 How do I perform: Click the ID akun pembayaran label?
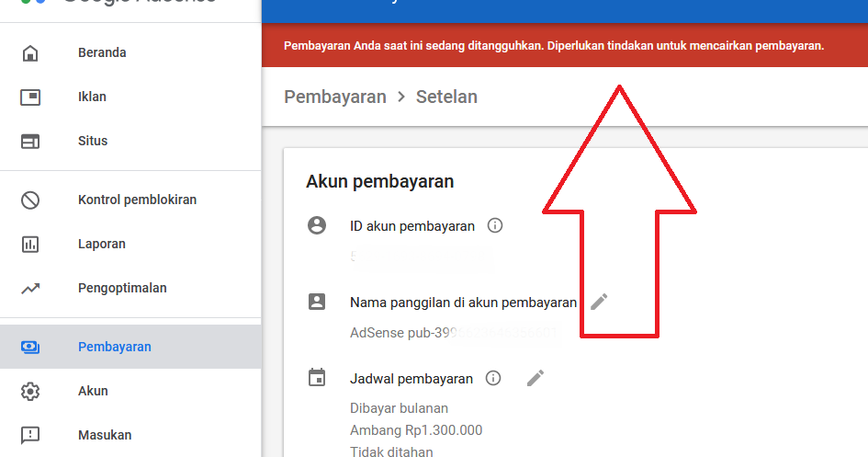(x=412, y=226)
